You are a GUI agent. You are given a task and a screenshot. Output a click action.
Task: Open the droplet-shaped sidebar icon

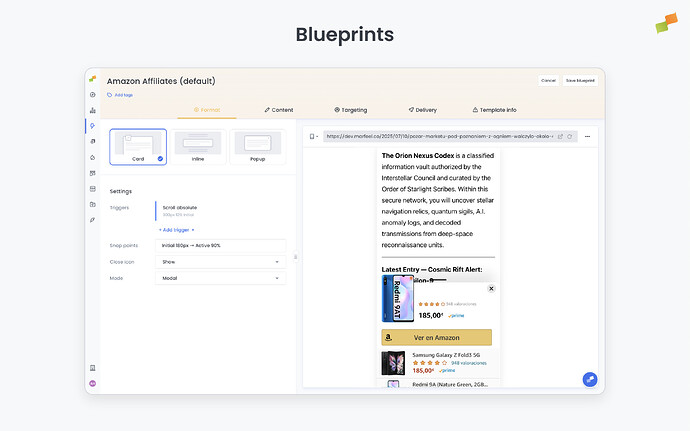coord(92,157)
